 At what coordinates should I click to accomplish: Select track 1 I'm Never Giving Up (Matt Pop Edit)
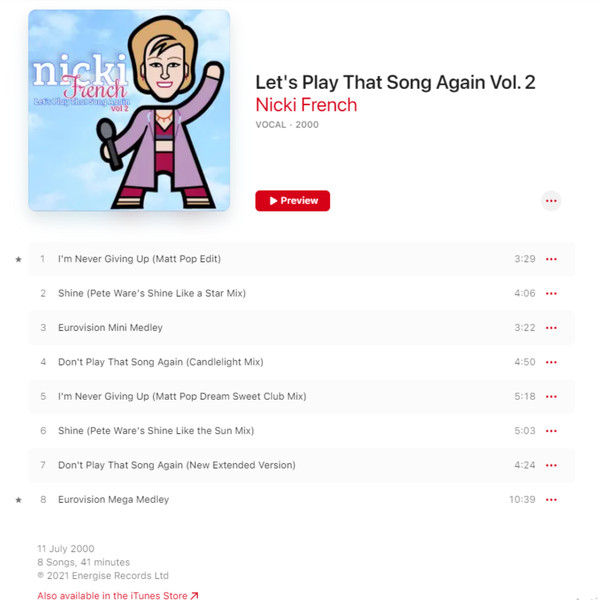301,259
